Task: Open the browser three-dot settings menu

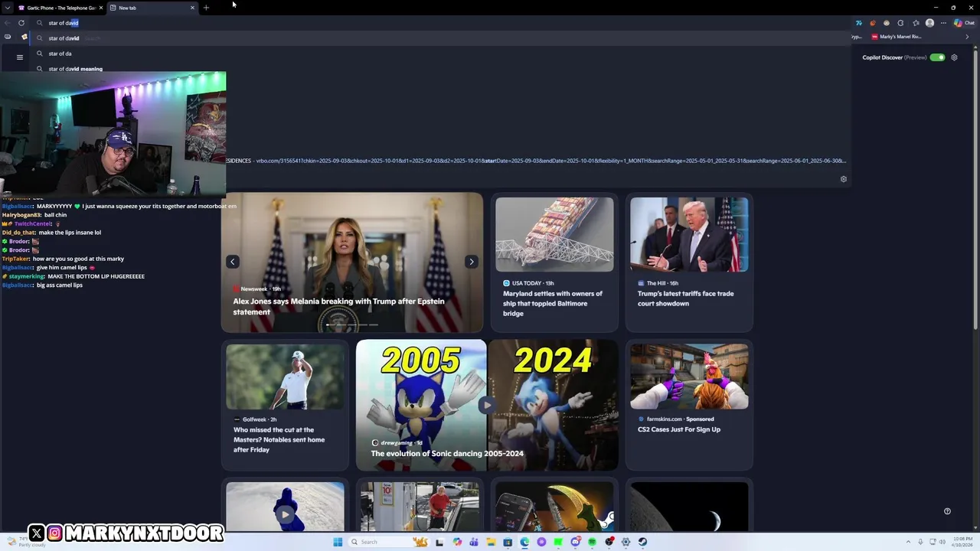Action: pyautogui.click(x=943, y=23)
